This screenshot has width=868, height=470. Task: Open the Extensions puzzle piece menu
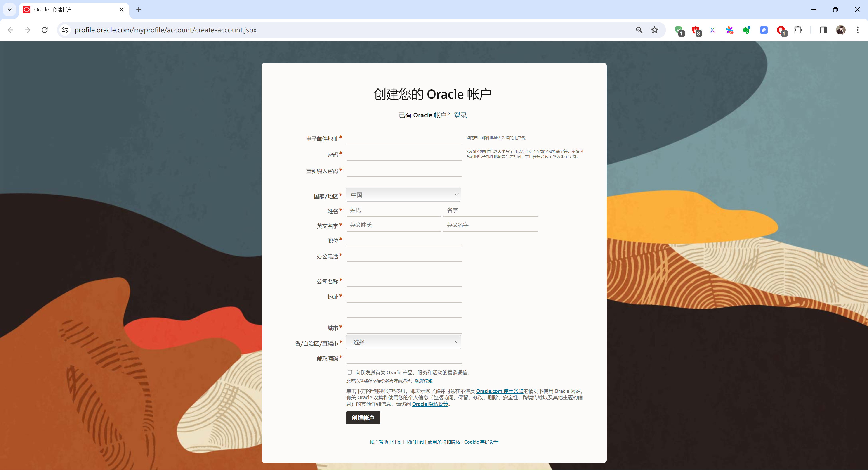coord(798,30)
